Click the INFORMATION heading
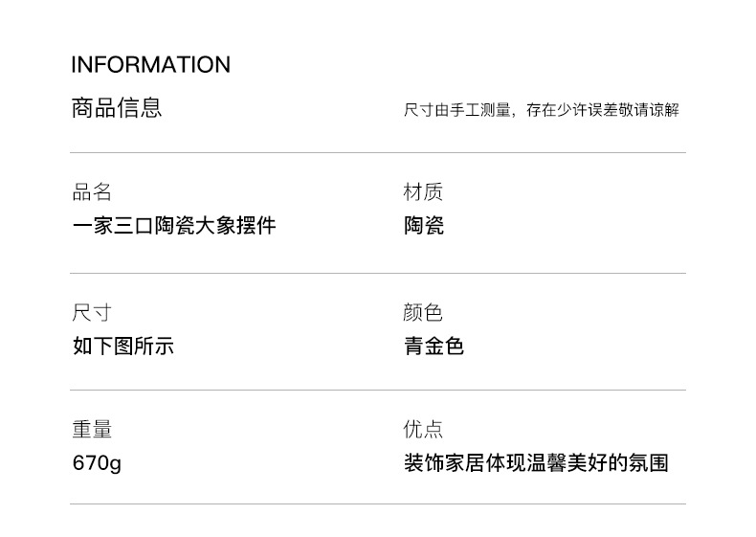The width and height of the screenshot is (756, 537). point(150,65)
